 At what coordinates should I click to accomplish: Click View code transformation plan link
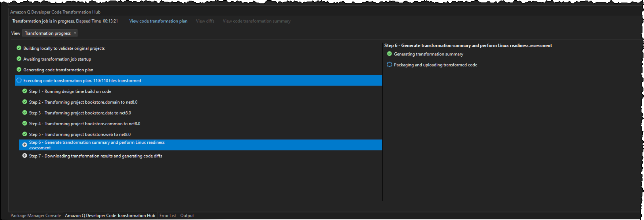pos(158,21)
